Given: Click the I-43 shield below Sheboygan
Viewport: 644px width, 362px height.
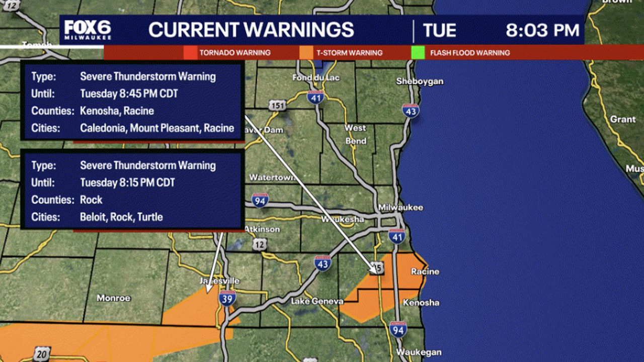Looking at the screenshot, I should [411, 111].
